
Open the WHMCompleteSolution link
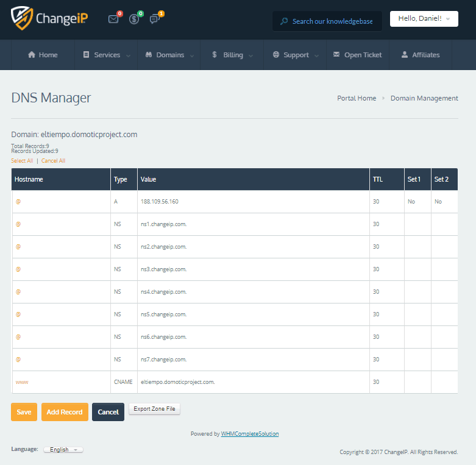(250, 434)
